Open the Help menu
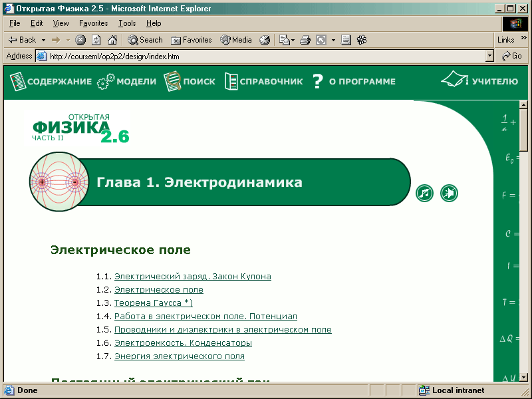 154,23
